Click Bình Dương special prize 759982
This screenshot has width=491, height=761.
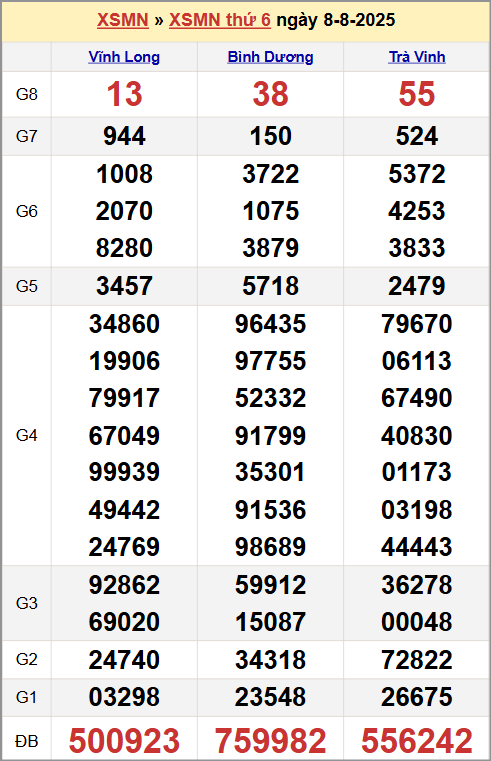(270, 741)
